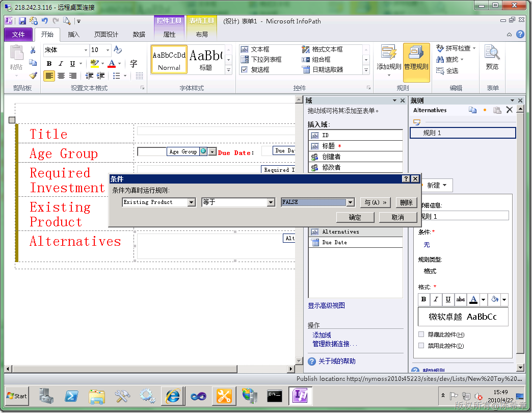Click 与(A) » add condition button
Viewport: 532px width, 413px height.
tap(375, 202)
